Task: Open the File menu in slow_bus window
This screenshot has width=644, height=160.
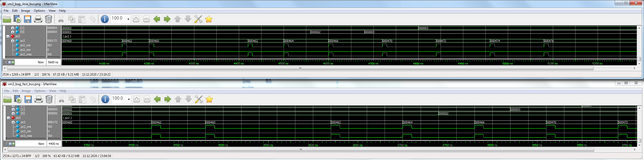Action: tap(6, 11)
